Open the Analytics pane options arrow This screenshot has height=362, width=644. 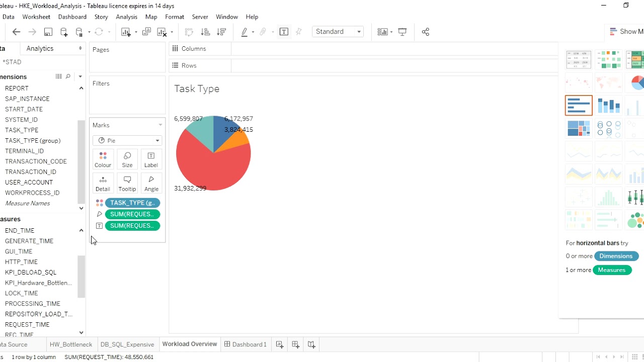80,48
